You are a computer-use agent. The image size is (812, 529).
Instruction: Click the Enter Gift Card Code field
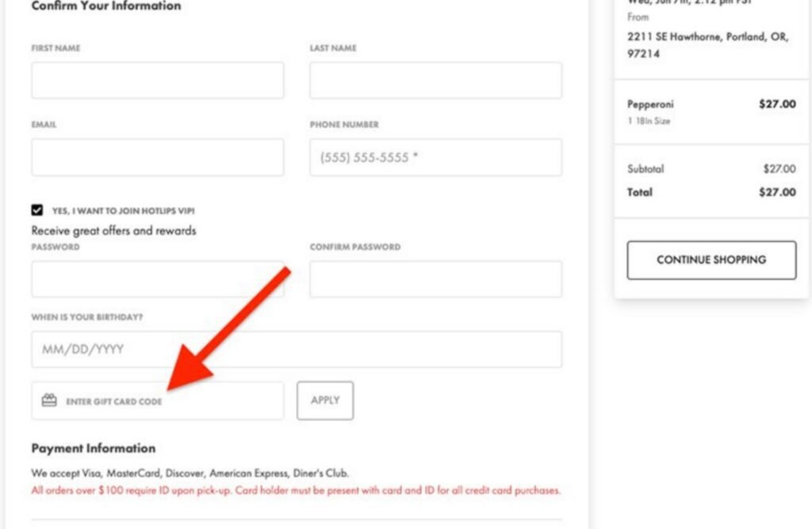click(167, 401)
